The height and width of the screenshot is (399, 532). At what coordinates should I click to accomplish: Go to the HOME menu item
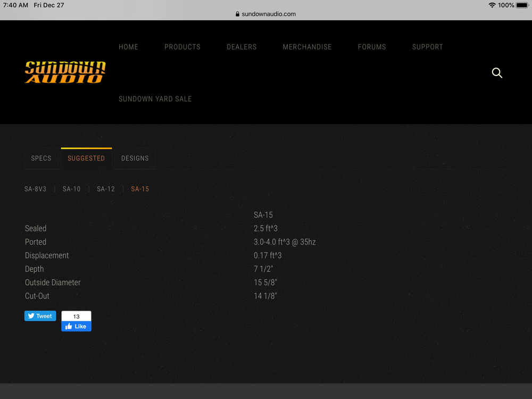[128, 47]
